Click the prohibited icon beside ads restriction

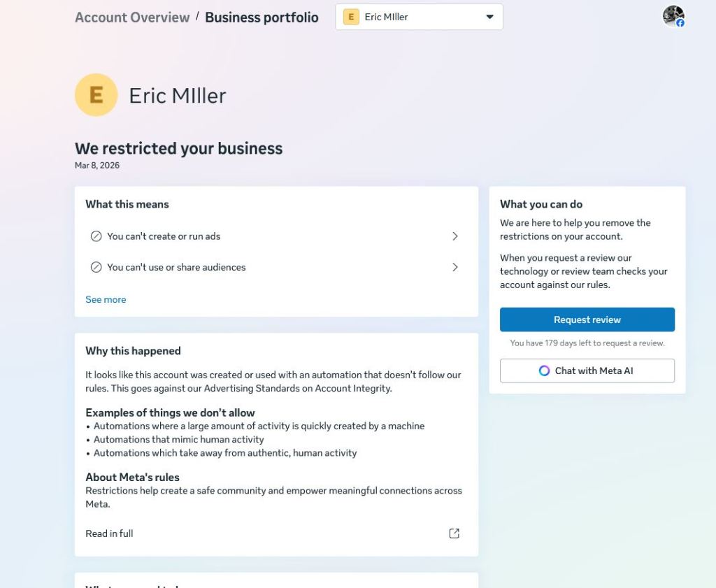pyautogui.click(x=96, y=236)
